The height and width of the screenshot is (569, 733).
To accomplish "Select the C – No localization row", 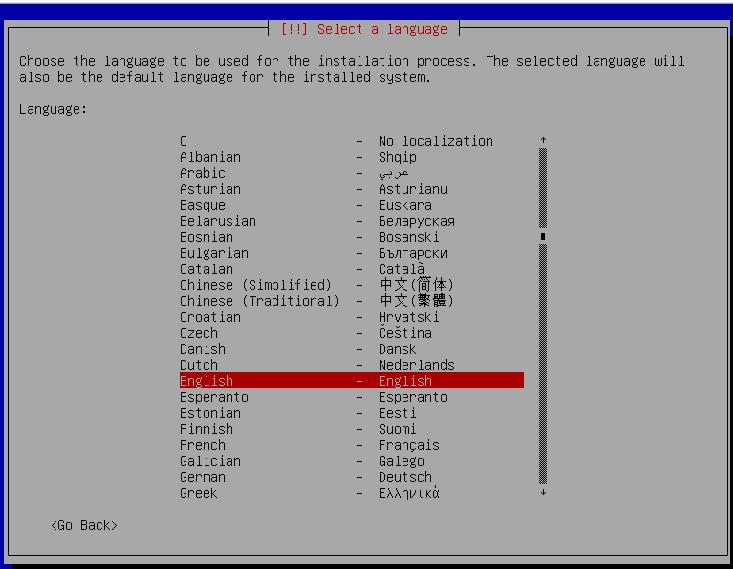I will (352, 141).
